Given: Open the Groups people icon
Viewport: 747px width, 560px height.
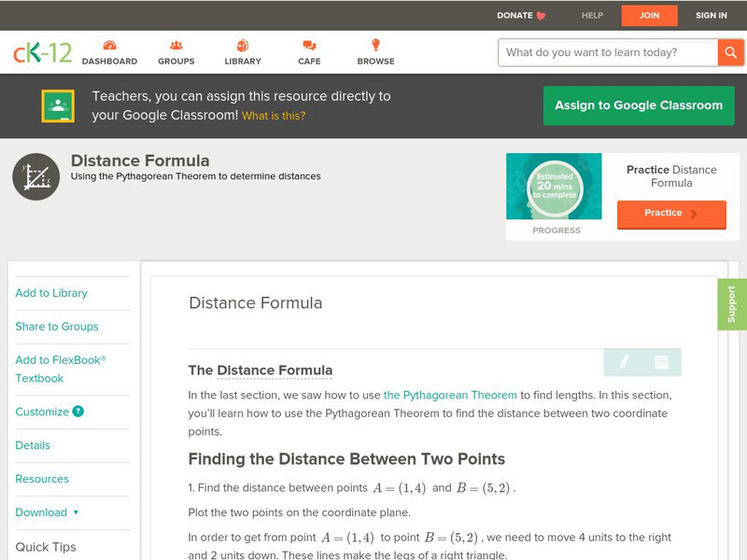Looking at the screenshot, I should click(x=176, y=45).
